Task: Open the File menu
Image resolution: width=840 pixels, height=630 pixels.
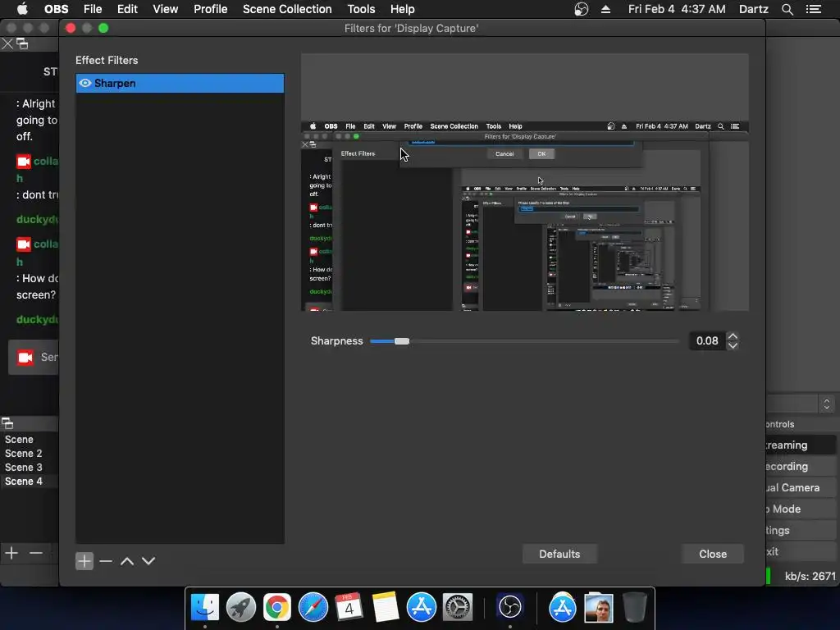Action: tap(93, 9)
